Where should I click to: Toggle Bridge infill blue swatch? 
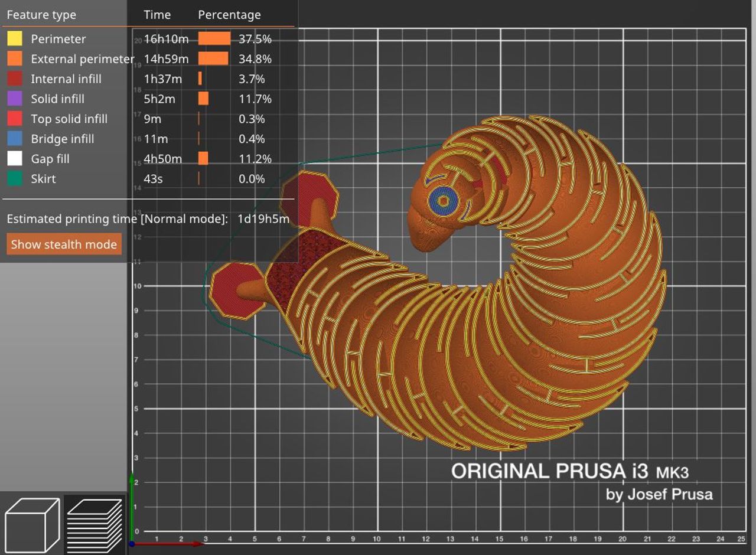[15, 139]
